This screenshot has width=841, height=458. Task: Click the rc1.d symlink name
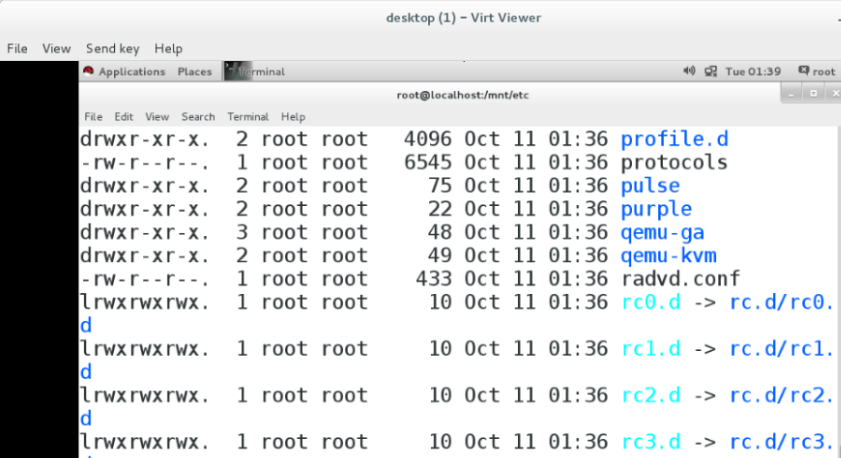[651, 349]
